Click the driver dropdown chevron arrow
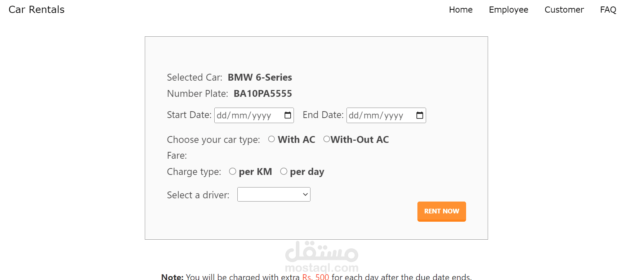 pyautogui.click(x=305, y=194)
